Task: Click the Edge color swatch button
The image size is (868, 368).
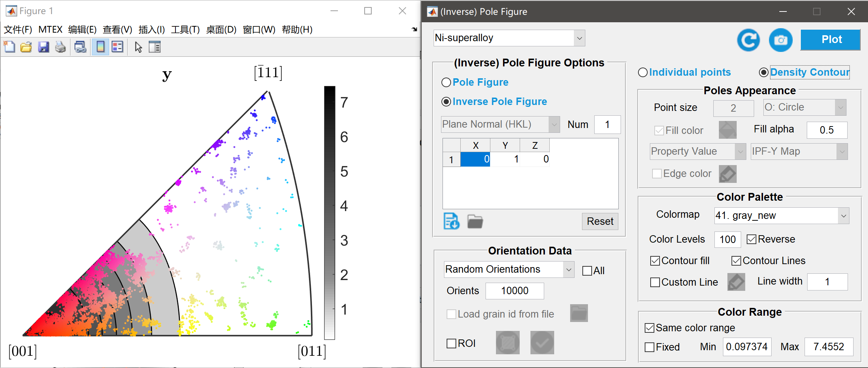Action: (x=728, y=174)
